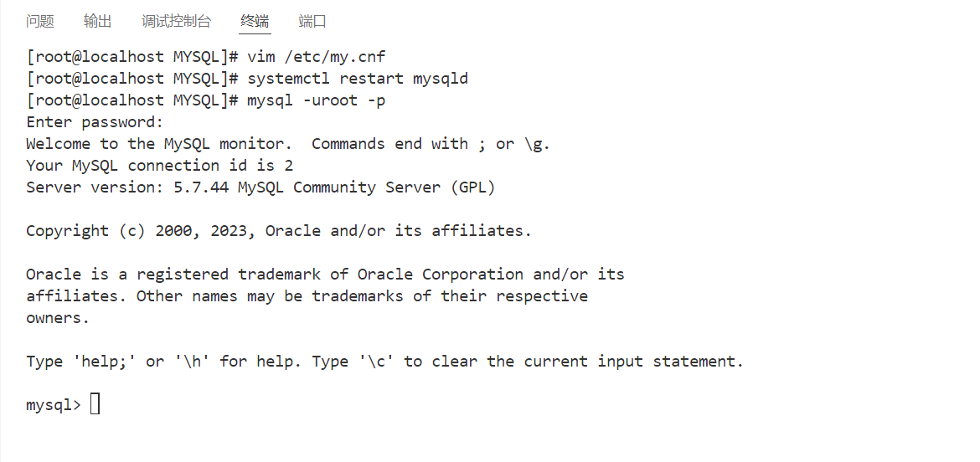Activate the 终端 tab
Image resolution: width=980 pixels, height=462 pixels.
click(x=255, y=21)
